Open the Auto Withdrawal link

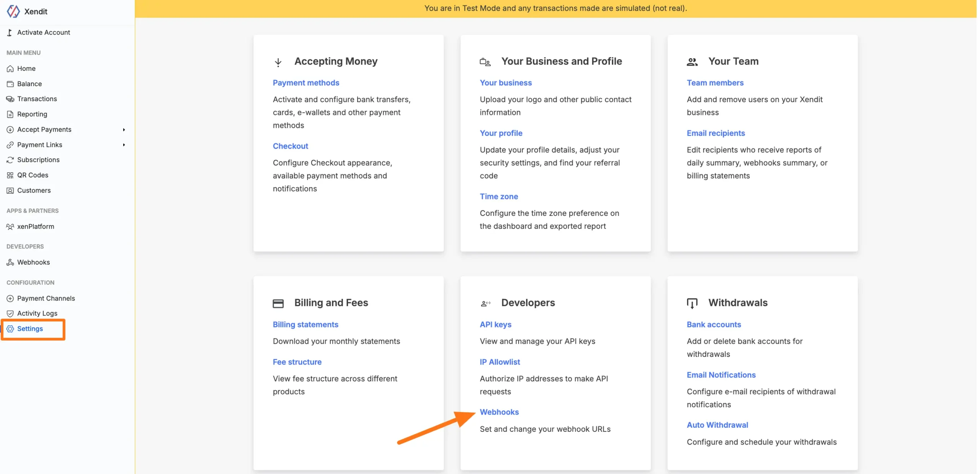[717, 425]
